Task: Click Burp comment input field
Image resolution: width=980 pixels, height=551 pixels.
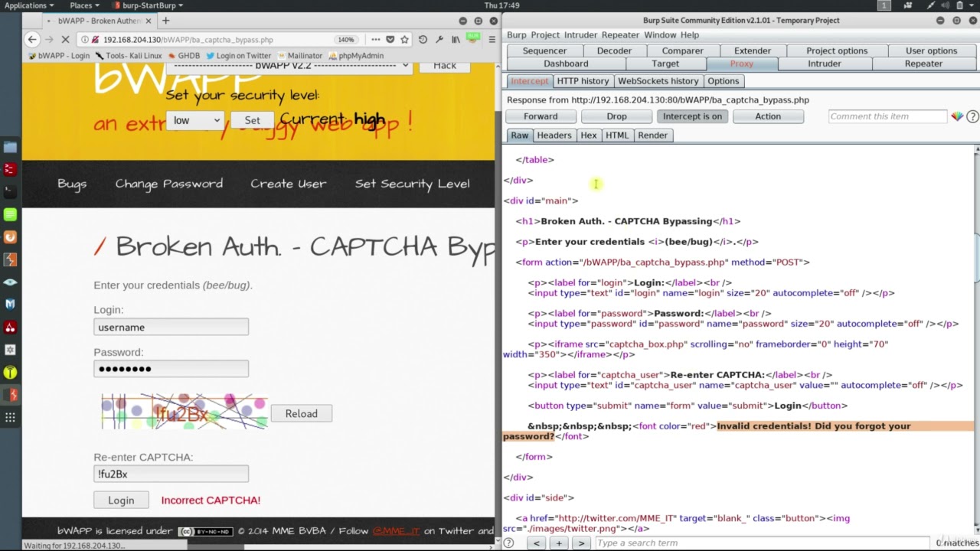Action: click(x=888, y=116)
